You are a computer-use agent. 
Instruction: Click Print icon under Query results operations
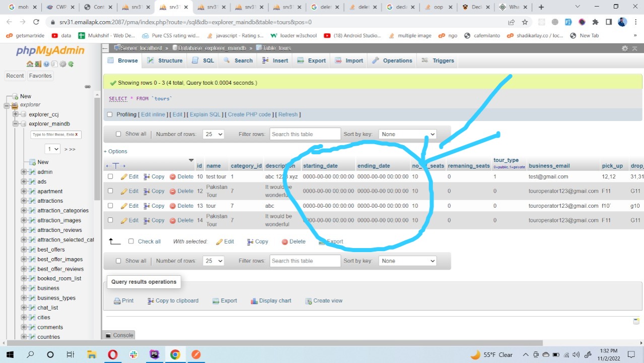(x=117, y=301)
